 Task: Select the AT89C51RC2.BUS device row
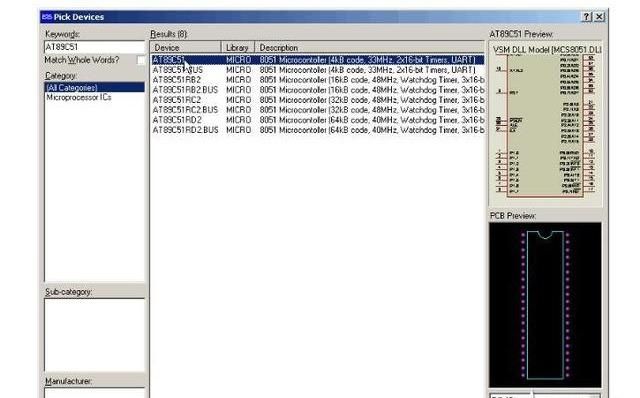(318, 110)
